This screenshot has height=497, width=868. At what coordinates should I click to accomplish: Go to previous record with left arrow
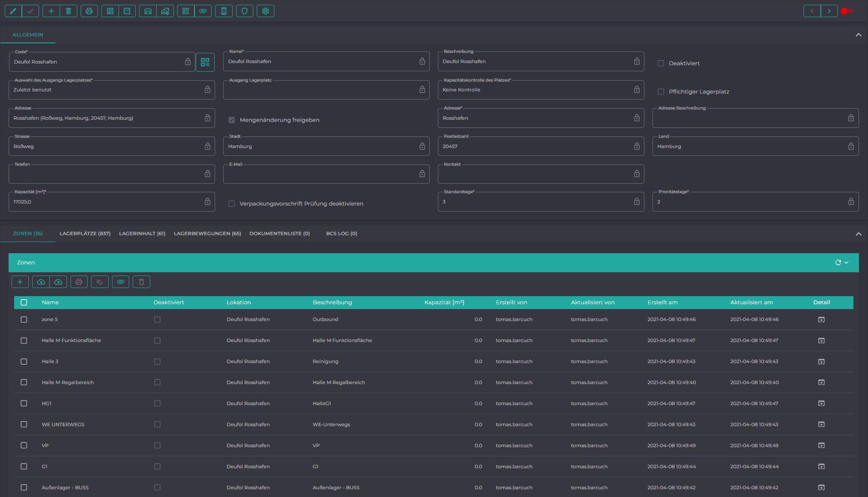point(812,11)
